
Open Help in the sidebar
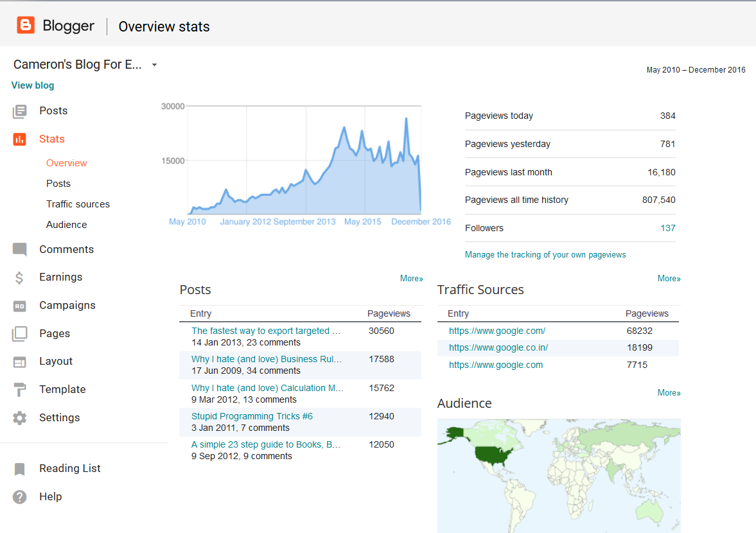(51, 496)
